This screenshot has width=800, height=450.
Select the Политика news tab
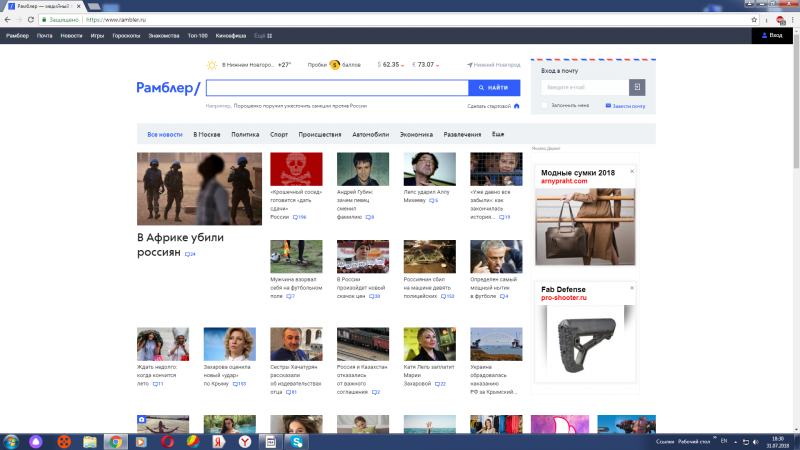point(245,135)
